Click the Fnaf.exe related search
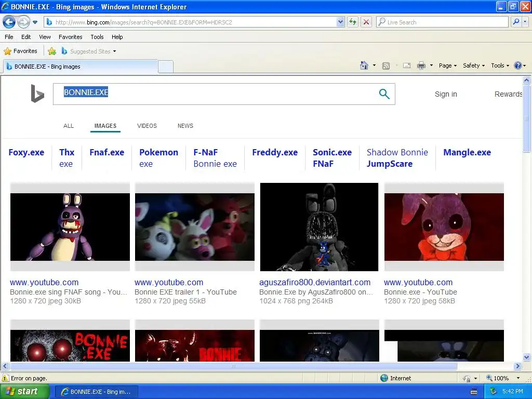The width and height of the screenshot is (532, 399). pos(107,152)
